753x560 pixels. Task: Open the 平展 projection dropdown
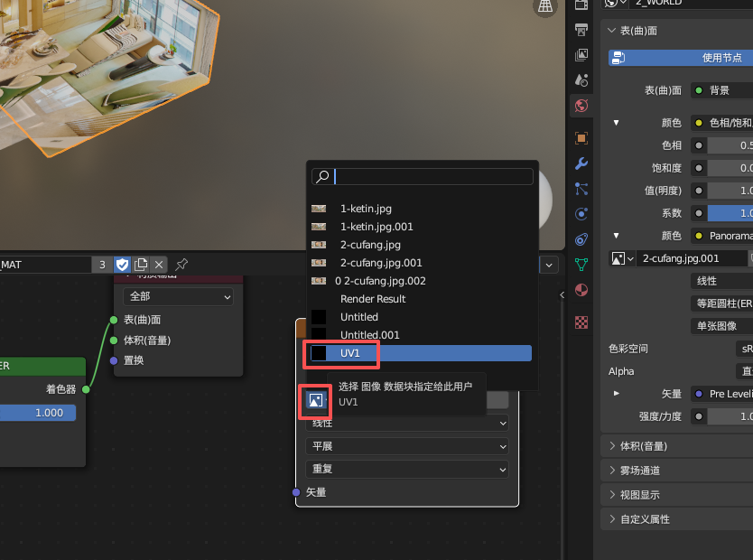pos(407,446)
